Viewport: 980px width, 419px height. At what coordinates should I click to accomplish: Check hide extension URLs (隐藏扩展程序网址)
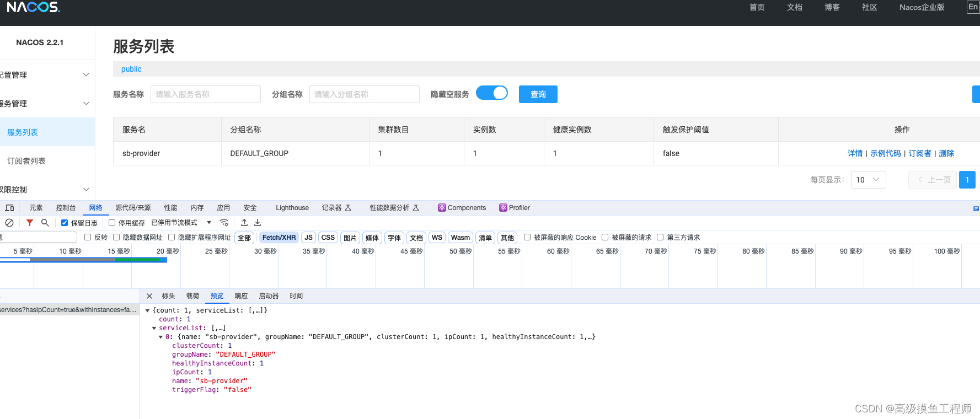click(172, 237)
